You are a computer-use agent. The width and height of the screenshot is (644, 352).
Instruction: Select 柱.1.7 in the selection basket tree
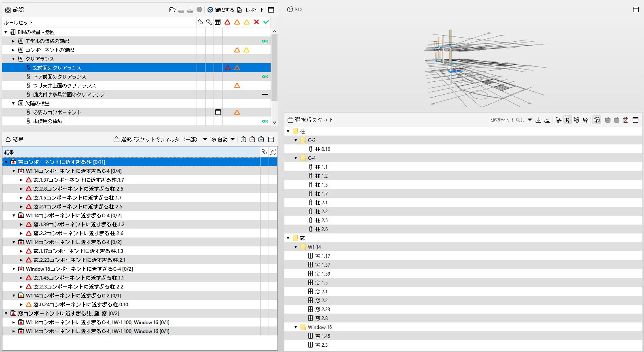(322, 193)
